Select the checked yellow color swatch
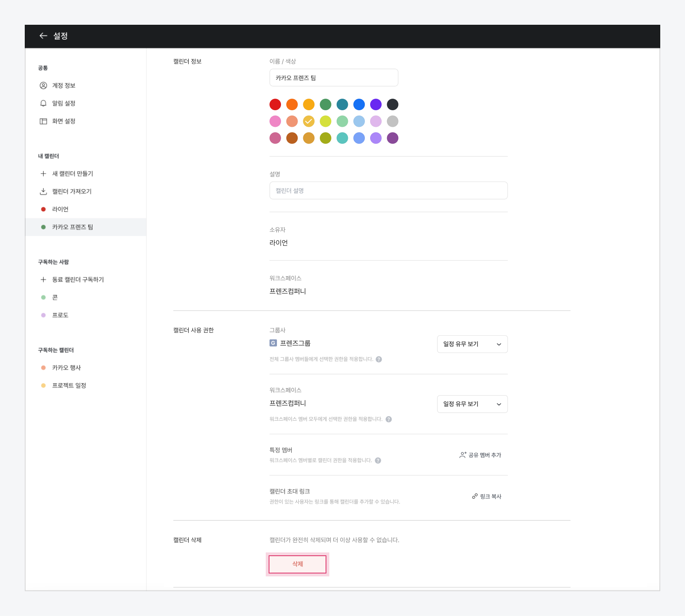 coord(309,121)
